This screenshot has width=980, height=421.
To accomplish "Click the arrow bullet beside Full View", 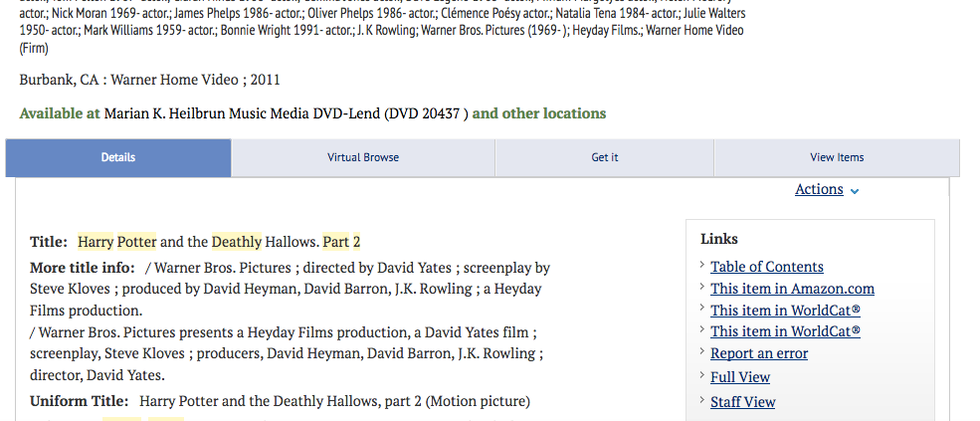I will point(703,375).
